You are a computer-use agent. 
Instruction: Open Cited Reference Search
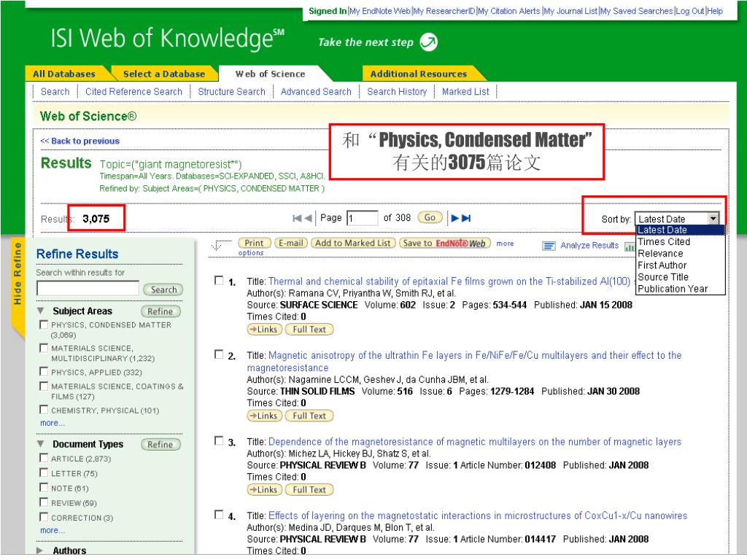pyautogui.click(x=134, y=91)
